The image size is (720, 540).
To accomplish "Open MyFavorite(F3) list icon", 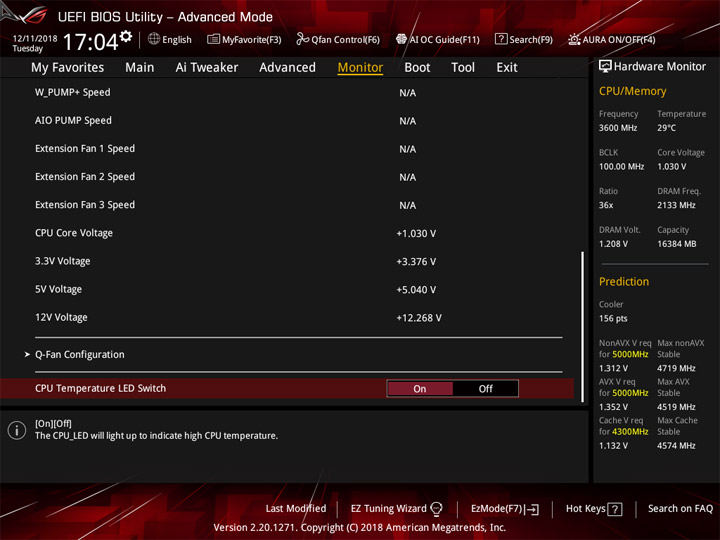I will click(x=213, y=39).
